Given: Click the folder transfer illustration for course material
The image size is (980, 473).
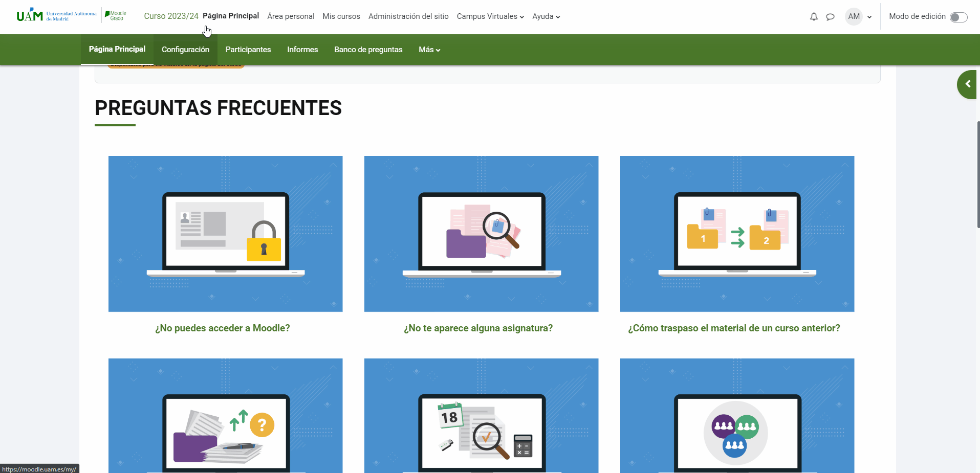Looking at the screenshot, I should [x=736, y=234].
